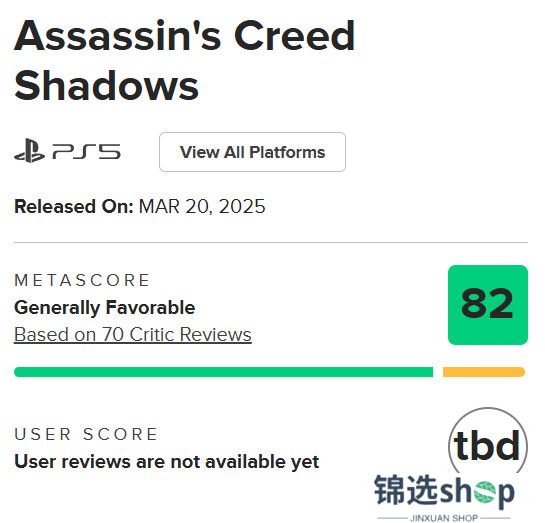Click the release date MAR 20, 2025
Viewport: 545px width, 523px height.
202,206
